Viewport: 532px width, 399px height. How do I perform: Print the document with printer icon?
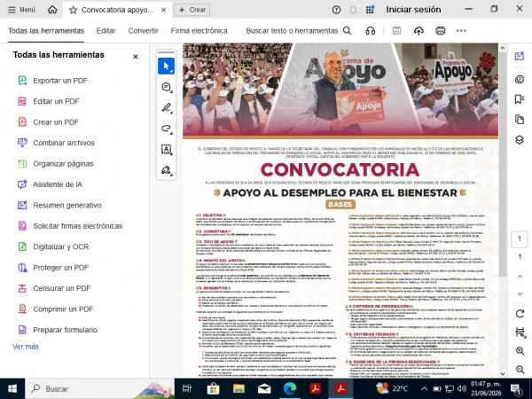[x=440, y=31]
